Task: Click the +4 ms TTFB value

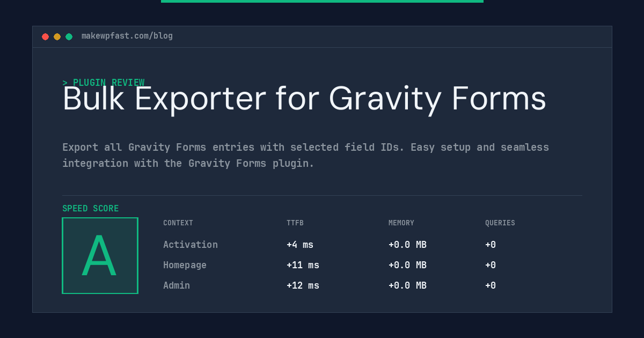Action: pos(300,245)
